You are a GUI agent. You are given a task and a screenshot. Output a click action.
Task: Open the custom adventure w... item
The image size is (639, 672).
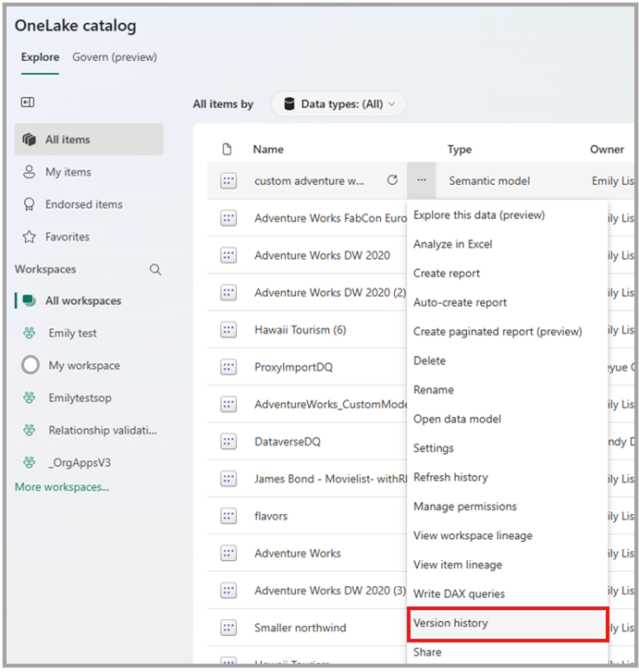309,181
